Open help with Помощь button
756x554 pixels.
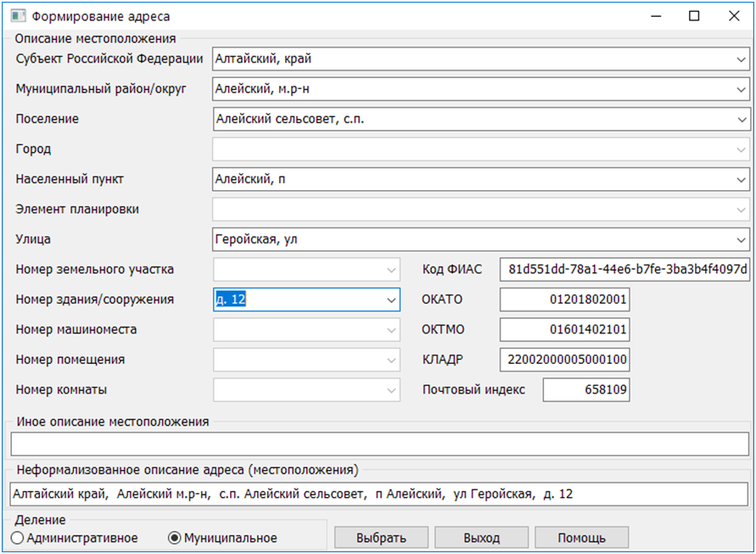pyautogui.click(x=581, y=538)
